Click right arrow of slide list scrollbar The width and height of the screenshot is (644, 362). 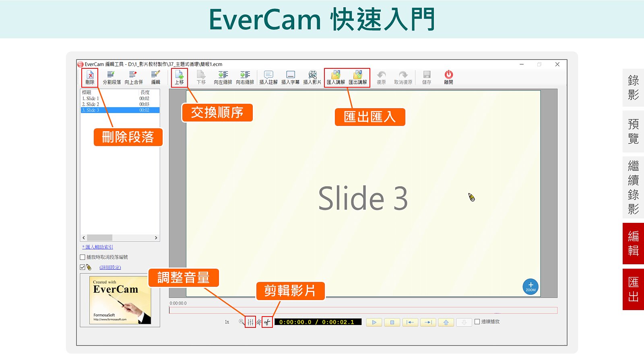pos(156,238)
